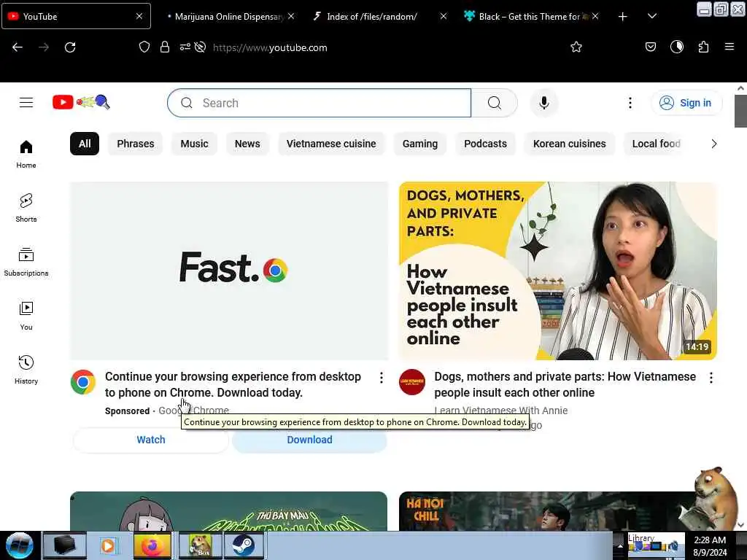Click the YouTube logo
747x560 pixels.
coord(82,102)
